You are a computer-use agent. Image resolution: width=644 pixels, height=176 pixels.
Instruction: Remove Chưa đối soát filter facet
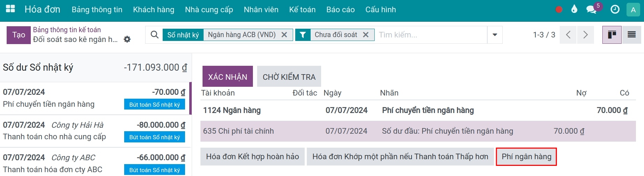pyautogui.click(x=366, y=35)
